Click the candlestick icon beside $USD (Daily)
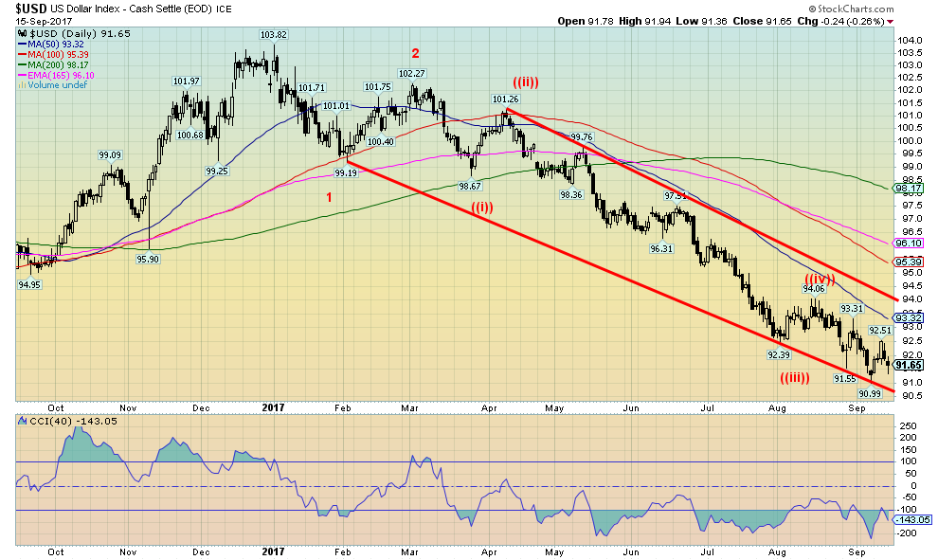The width and height of the screenshot is (938, 560). coord(22,33)
